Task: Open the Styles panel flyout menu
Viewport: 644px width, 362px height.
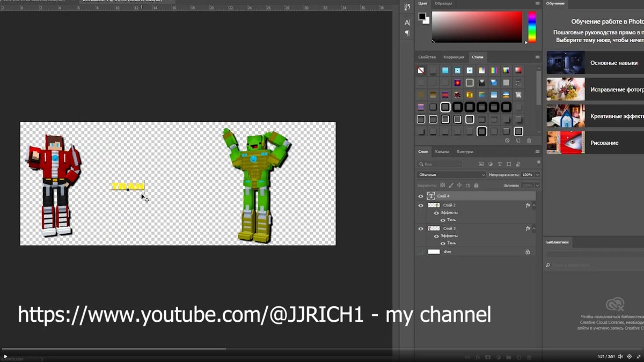Action: coord(537,57)
